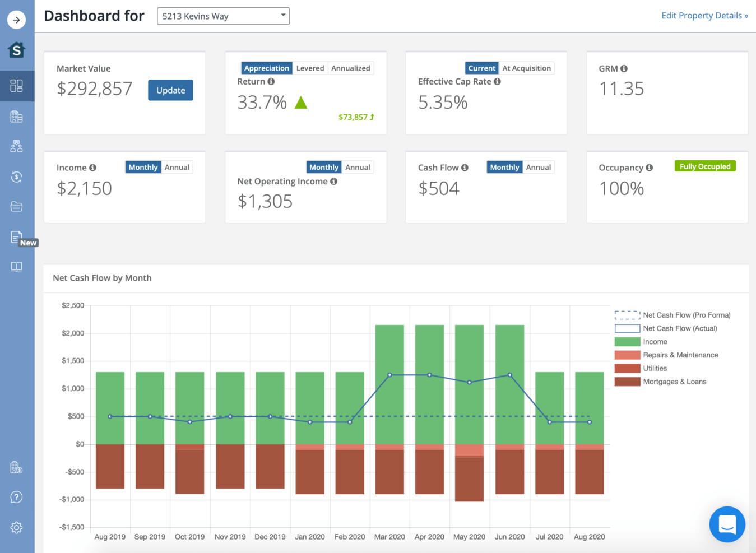Select Levered return option

(310, 68)
